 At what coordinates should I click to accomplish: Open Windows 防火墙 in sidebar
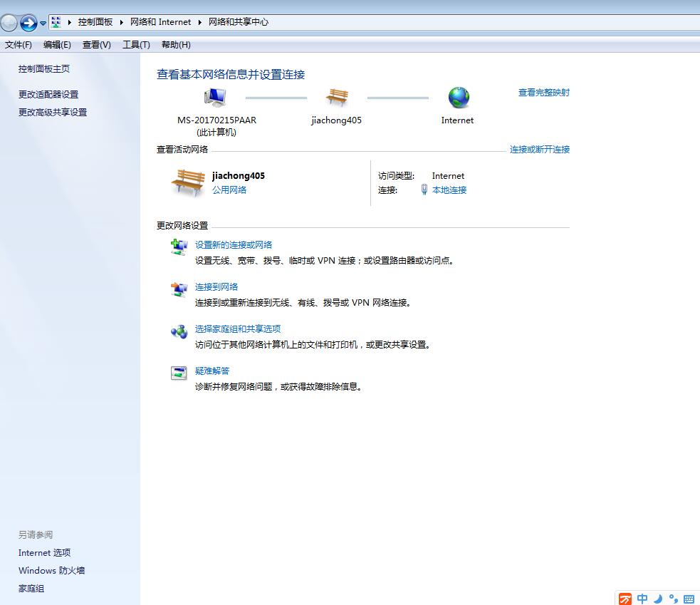click(x=51, y=571)
